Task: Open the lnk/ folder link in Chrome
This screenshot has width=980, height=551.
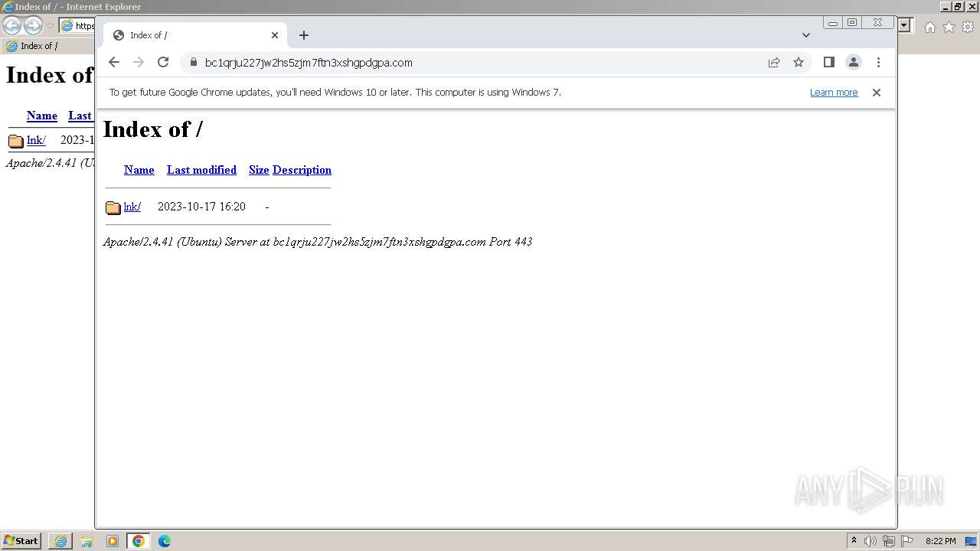Action: [132, 207]
